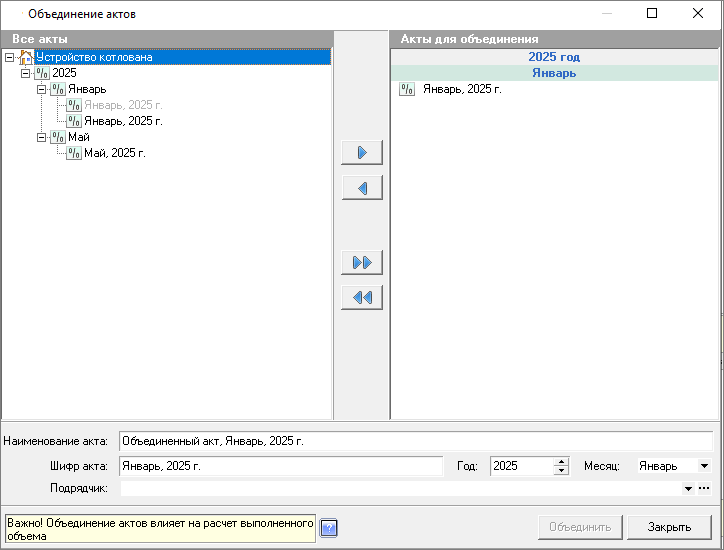Click the Шифр акта input field
Image resolution: width=724 pixels, height=550 pixels.
click(280, 466)
